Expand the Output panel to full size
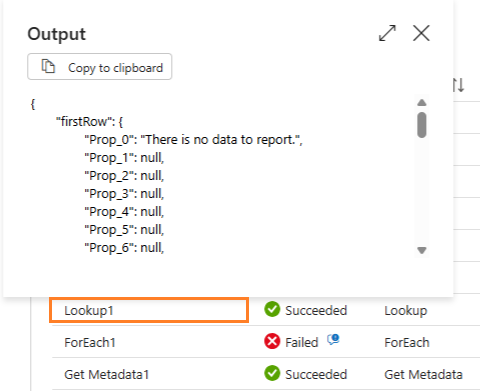This screenshot has width=480, height=391. click(x=387, y=33)
